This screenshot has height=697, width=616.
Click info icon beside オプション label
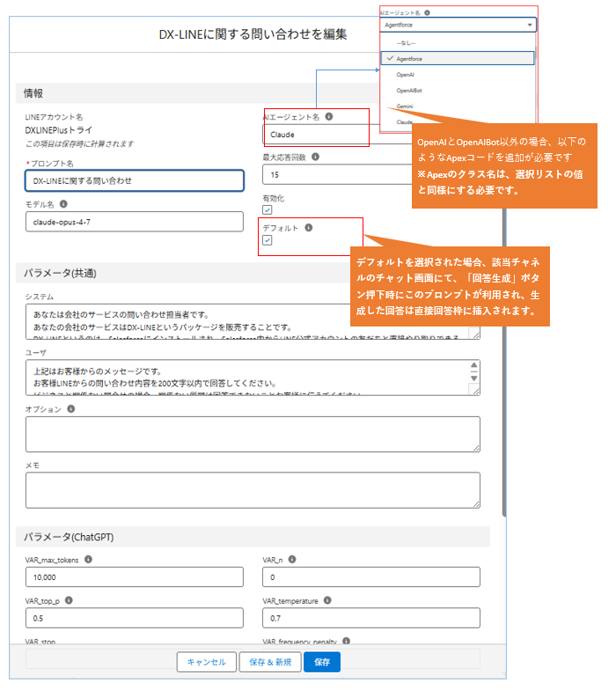click(71, 409)
